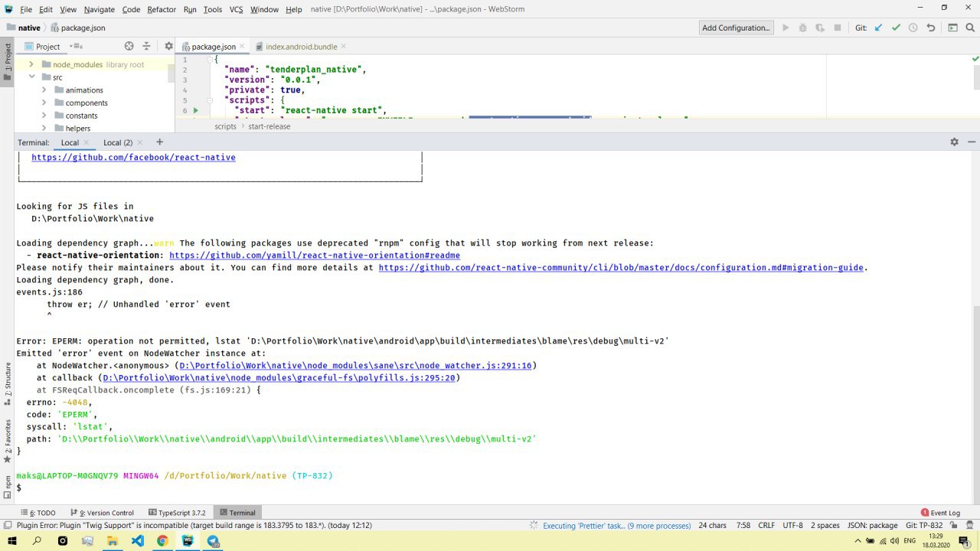Toggle tool window buttons in status bar corner
The width and height of the screenshot is (980, 551).
[x=8, y=526]
